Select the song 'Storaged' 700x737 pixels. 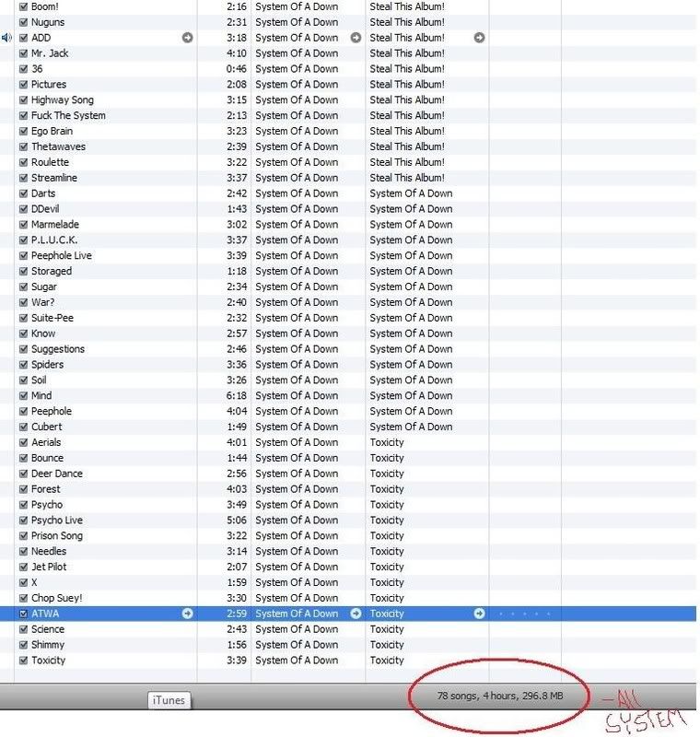click(52, 271)
